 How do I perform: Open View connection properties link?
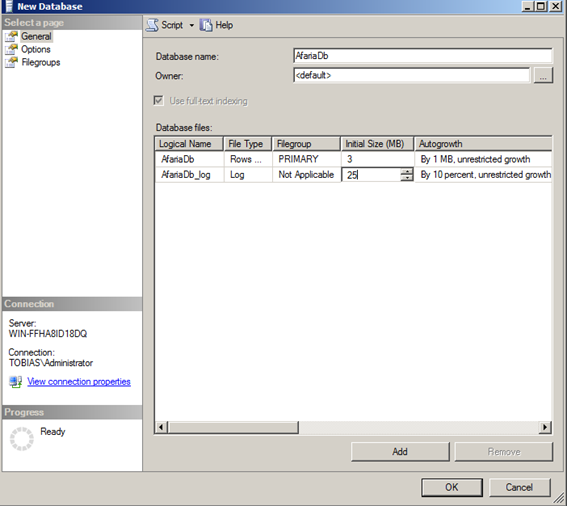(x=79, y=382)
